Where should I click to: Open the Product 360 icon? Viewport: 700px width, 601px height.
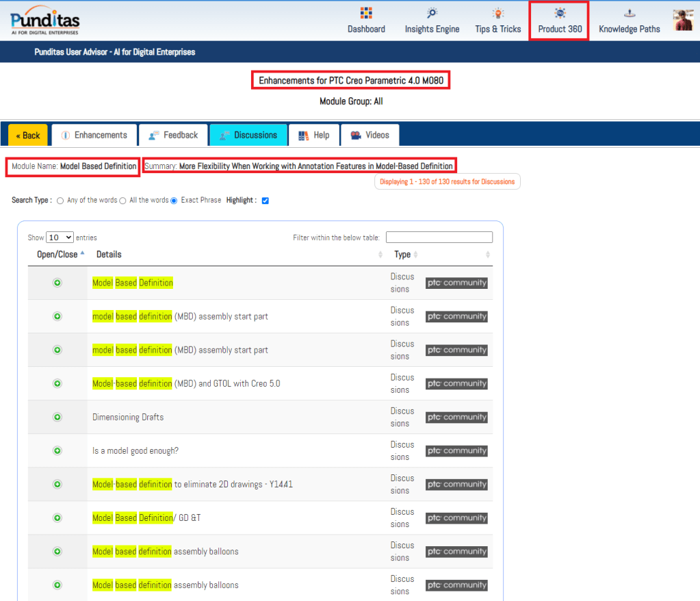click(x=560, y=14)
